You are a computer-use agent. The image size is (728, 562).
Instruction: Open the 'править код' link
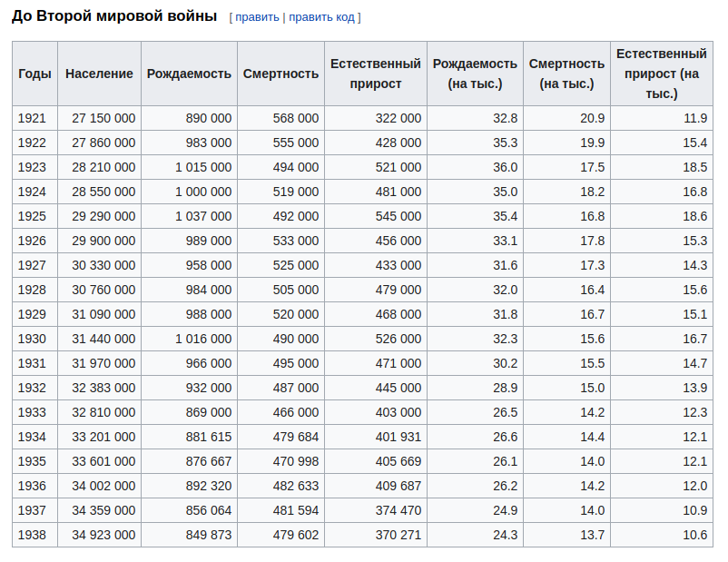[x=321, y=17]
